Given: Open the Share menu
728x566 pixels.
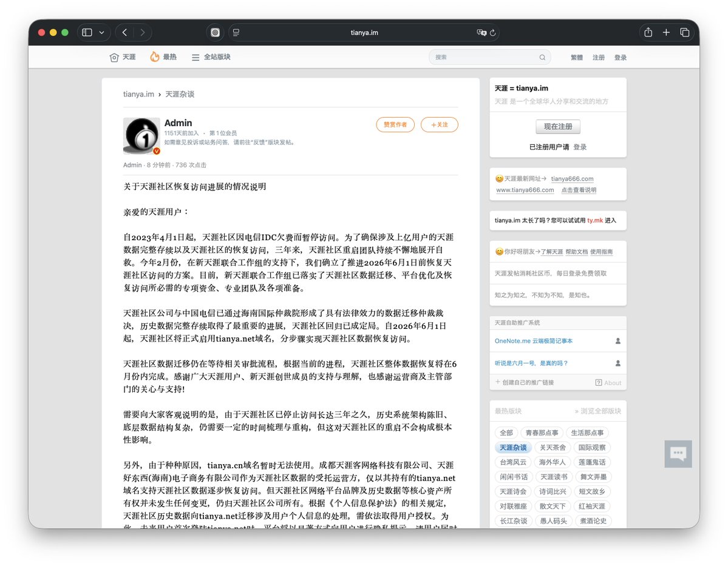Looking at the screenshot, I should [648, 32].
